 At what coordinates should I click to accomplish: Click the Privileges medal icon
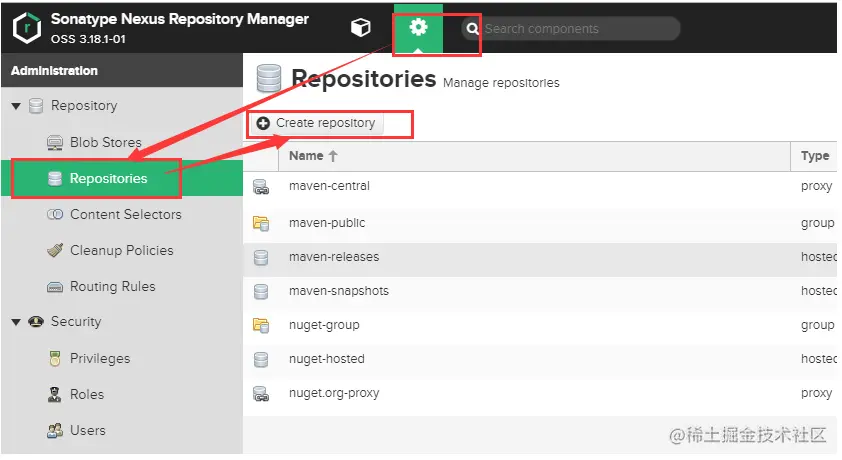(x=55, y=359)
